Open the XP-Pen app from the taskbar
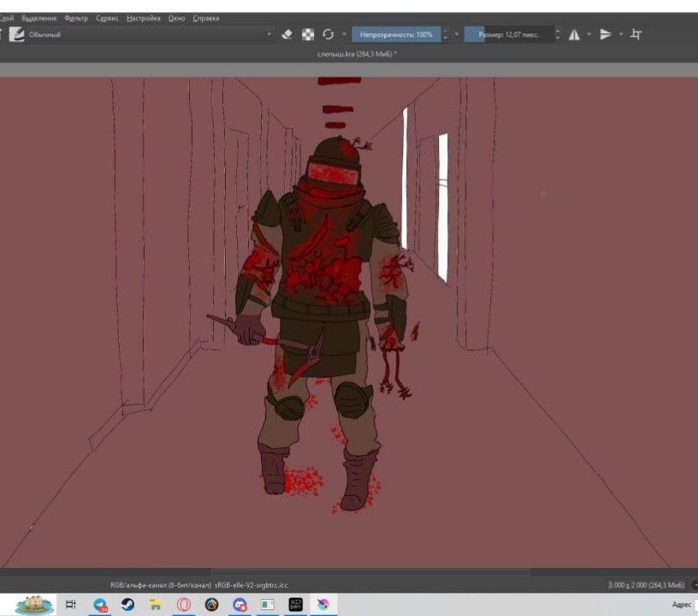 296,604
